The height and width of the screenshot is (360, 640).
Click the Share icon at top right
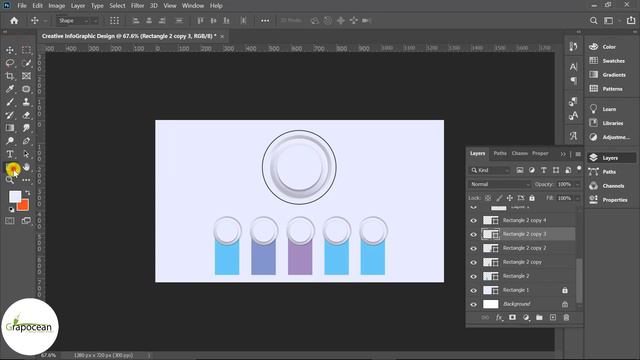tap(631, 20)
